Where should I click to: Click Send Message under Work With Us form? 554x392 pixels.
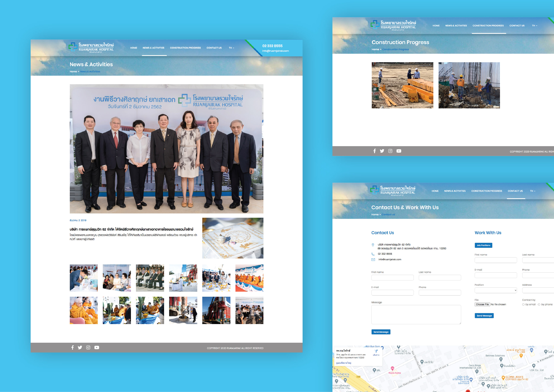[484, 316]
